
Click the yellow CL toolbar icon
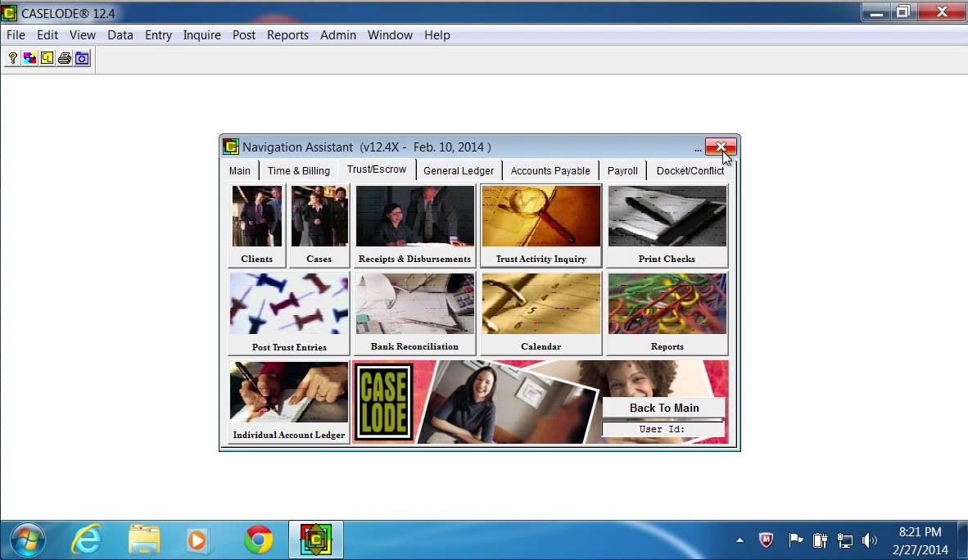pyautogui.click(x=47, y=59)
